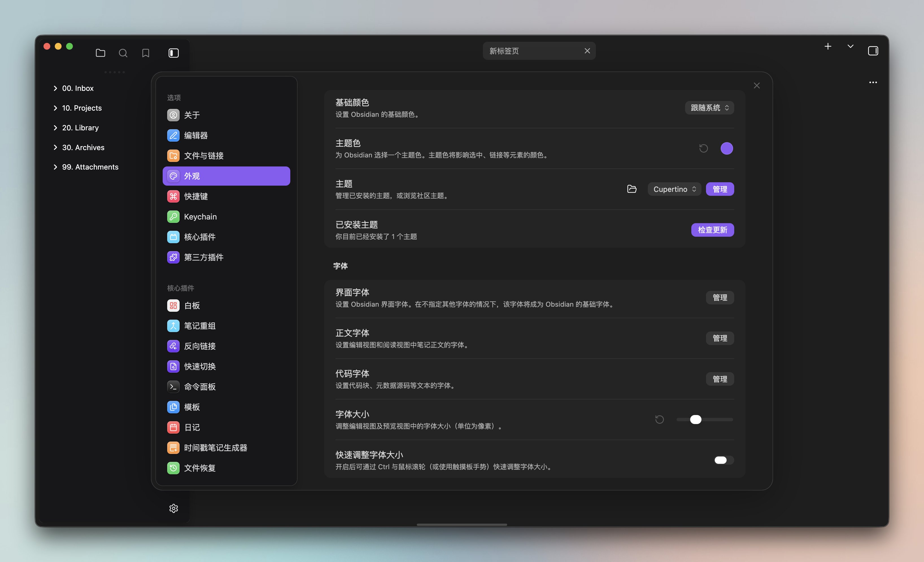Screen dimensions: 924x562
Task: Click the search magnifier icon
Action: (x=123, y=53)
